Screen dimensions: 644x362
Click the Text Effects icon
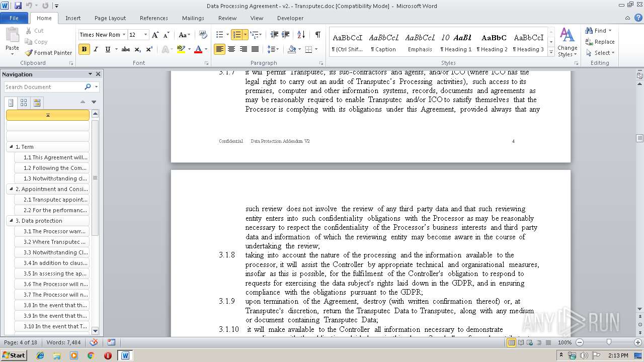coord(165,49)
